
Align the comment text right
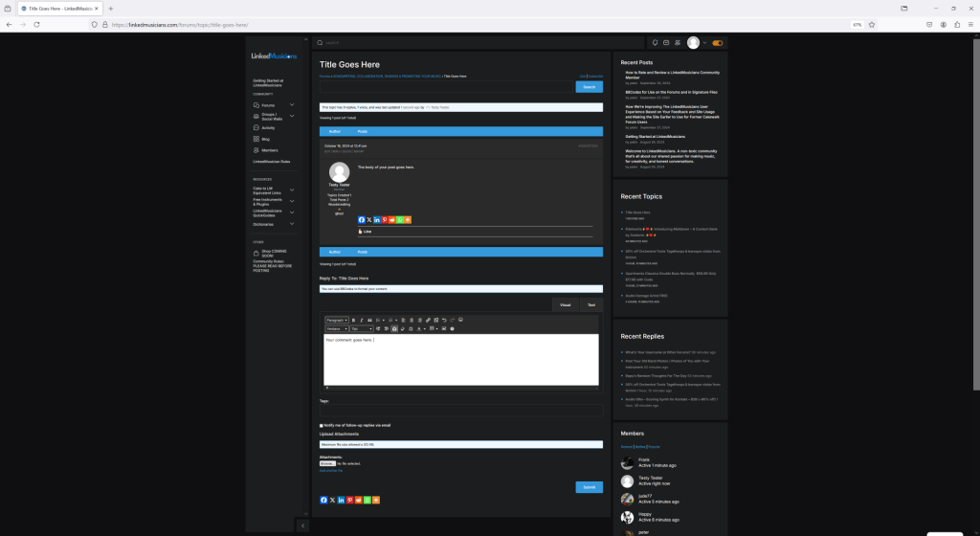click(419, 320)
